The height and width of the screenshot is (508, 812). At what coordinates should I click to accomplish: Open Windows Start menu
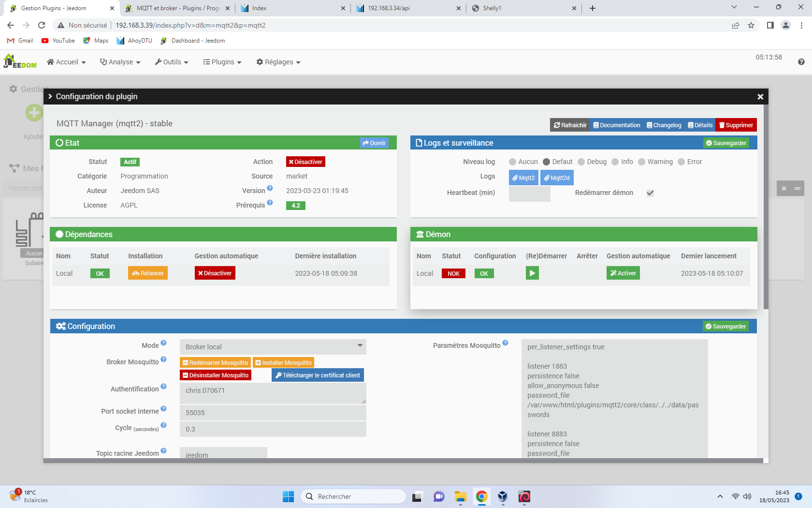[288, 496]
